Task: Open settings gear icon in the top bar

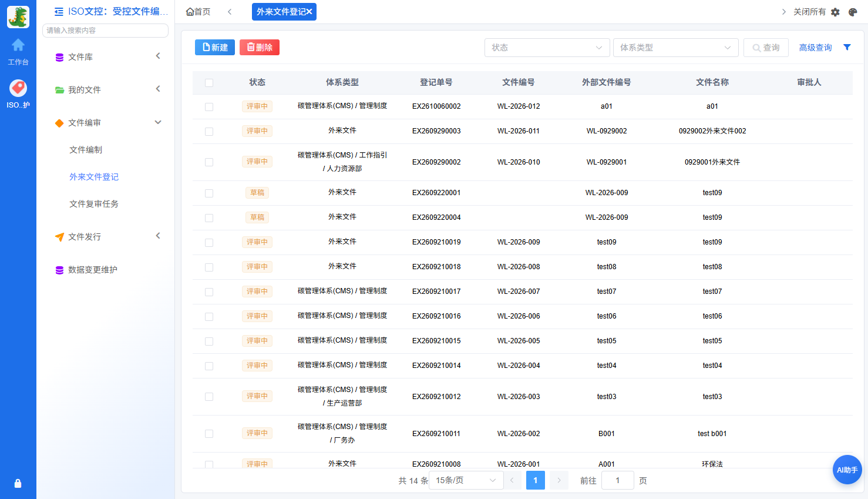Action: [x=835, y=12]
